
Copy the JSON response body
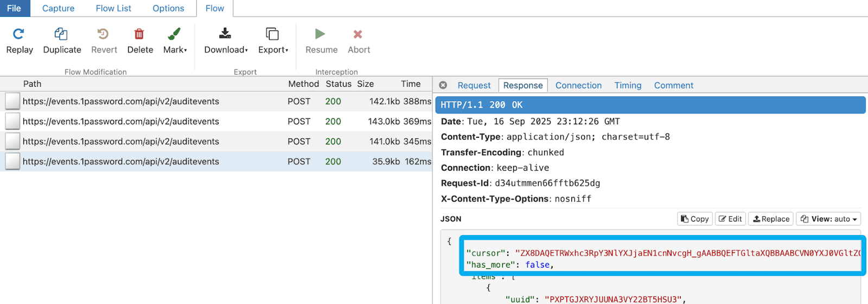[x=695, y=219]
